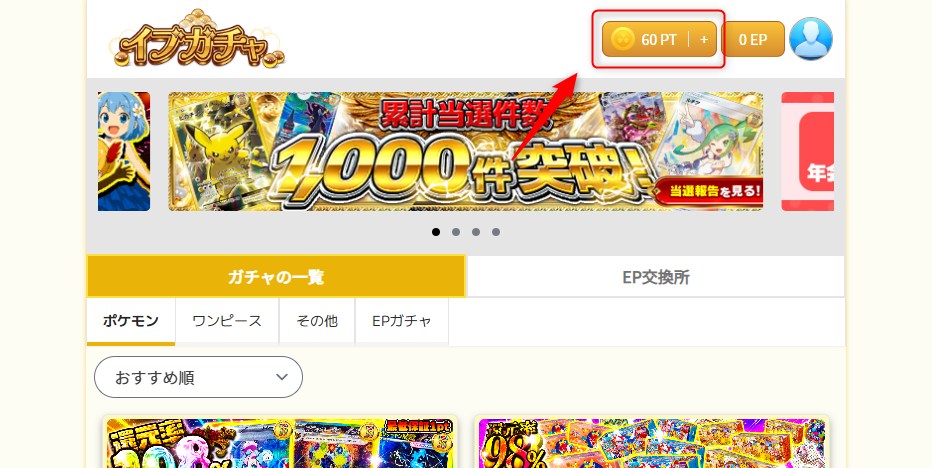
Task: Select the fourth carousel indicator dot
Action: [x=496, y=232]
